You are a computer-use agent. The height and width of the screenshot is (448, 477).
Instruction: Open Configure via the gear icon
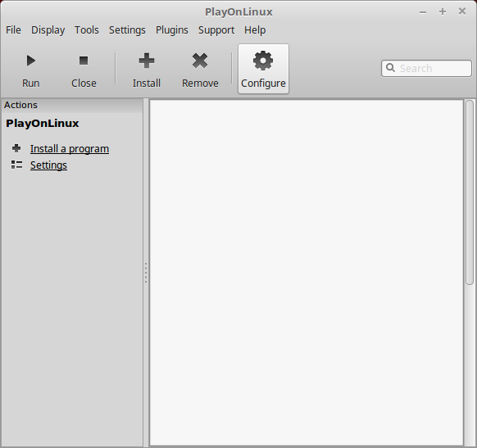[x=263, y=61]
